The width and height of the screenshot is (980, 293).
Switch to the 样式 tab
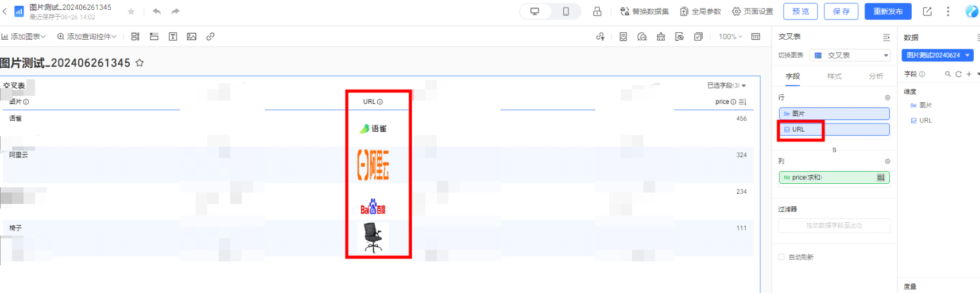point(834,76)
